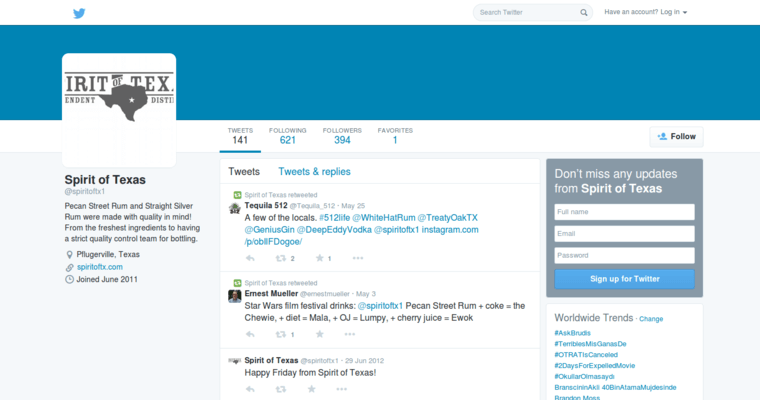Image resolution: width=760 pixels, height=400 pixels.
Task: Follow Spirit of Texas
Action: [x=676, y=137]
